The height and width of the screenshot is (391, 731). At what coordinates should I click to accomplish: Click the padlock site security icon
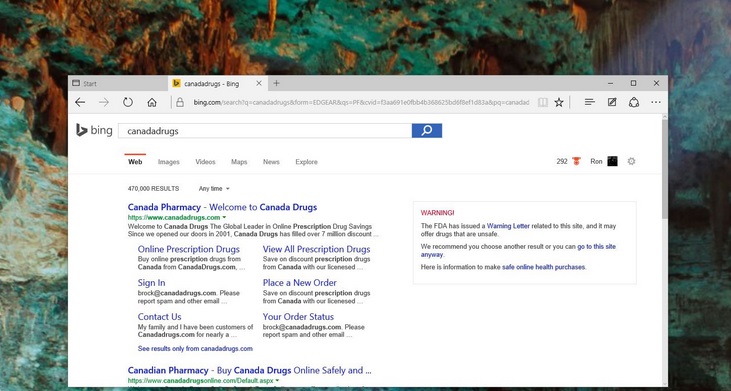click(x=180, y=103)
